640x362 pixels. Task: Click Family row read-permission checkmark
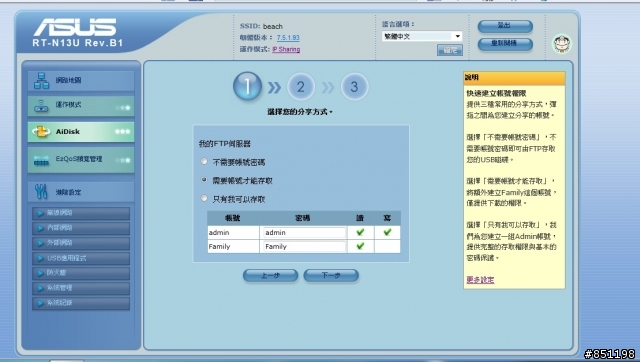(x=360, y=246)
